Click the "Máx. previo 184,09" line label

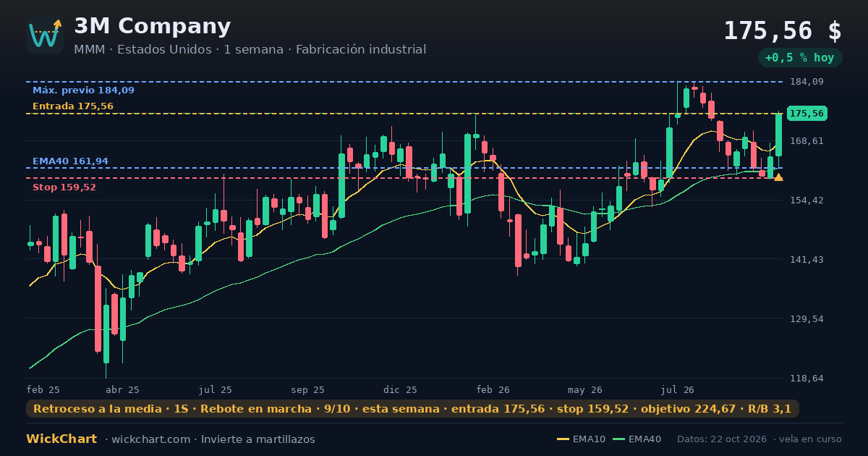pyautogui.click(x=83, y=90)
